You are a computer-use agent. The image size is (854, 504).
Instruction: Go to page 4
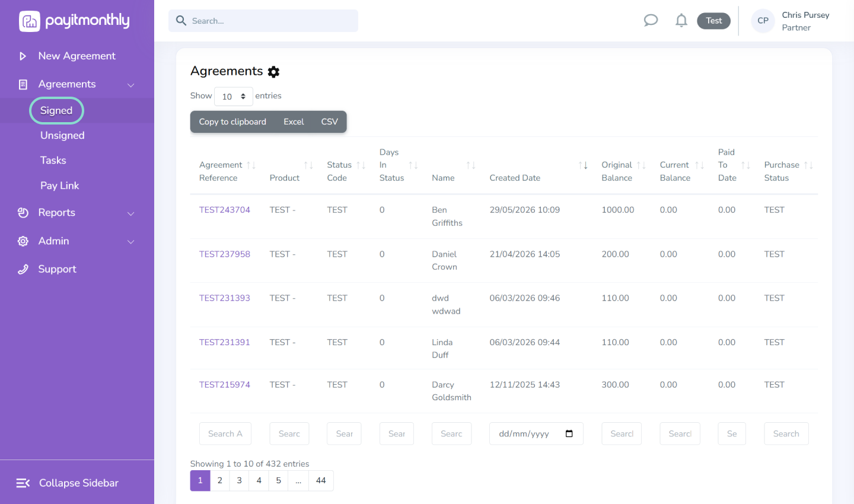click(x=259, y=481)
